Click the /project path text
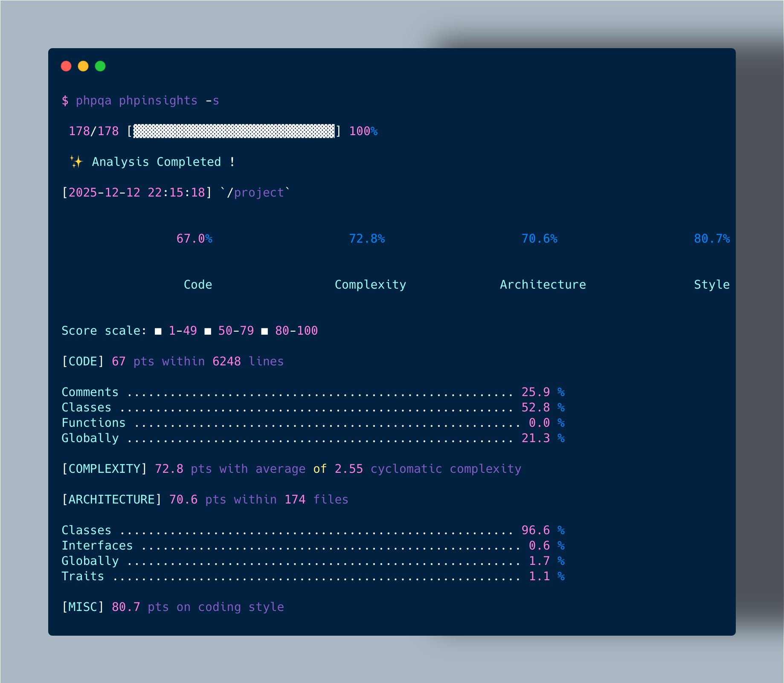The height and width of the screenshot is (683, 784). (255, 193)
